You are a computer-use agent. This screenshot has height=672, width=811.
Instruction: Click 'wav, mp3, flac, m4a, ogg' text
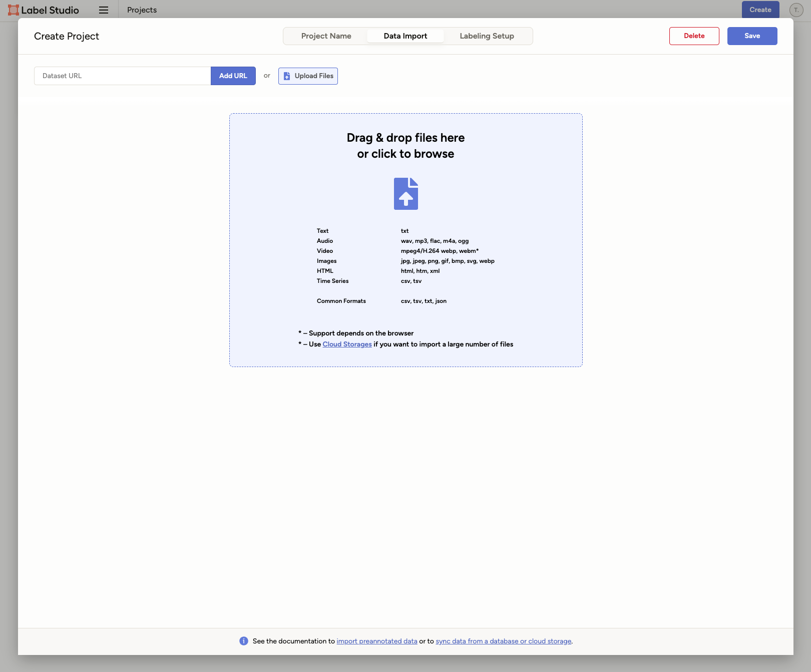click(435, 241)
